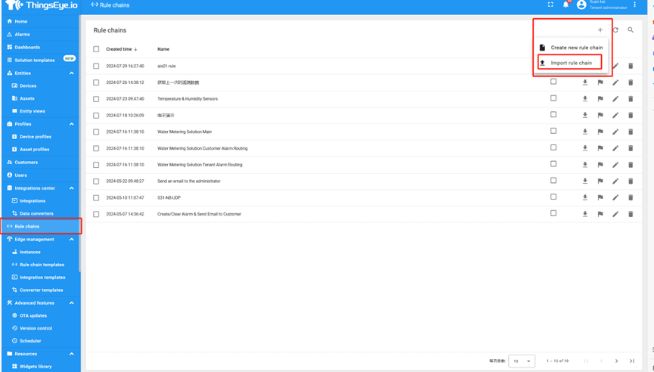Refresh the rule chains list
Image resolution: width=654 pixels, height=372 pixels.
pos(615,30)
